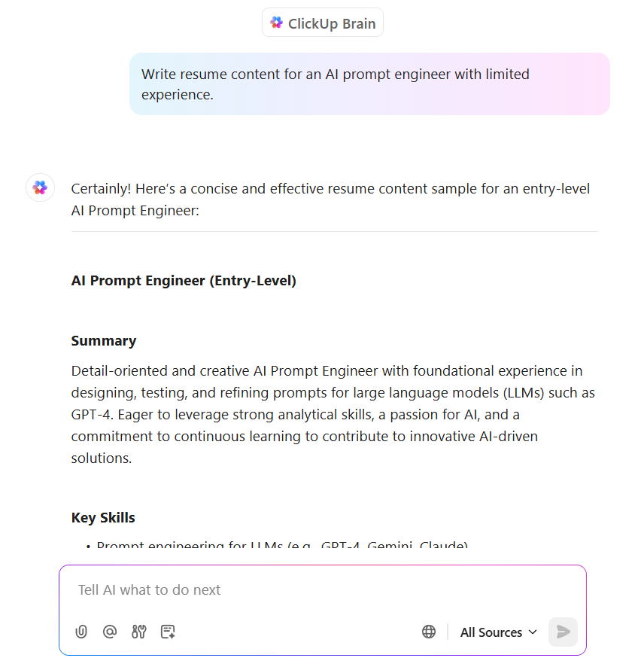Screen dimensions: 644x664
Task: Click the Summary section heading
Action: (x=104, y=341)
